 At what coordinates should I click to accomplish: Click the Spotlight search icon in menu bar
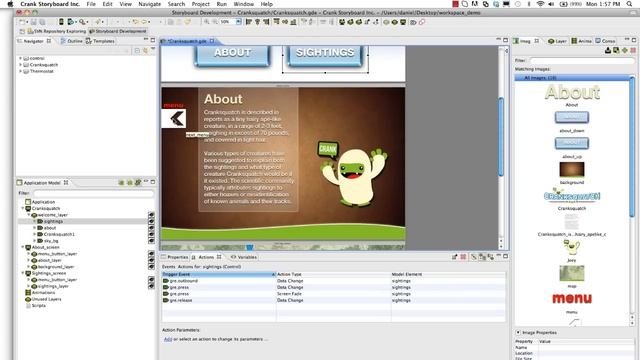[x=629, y=4]
